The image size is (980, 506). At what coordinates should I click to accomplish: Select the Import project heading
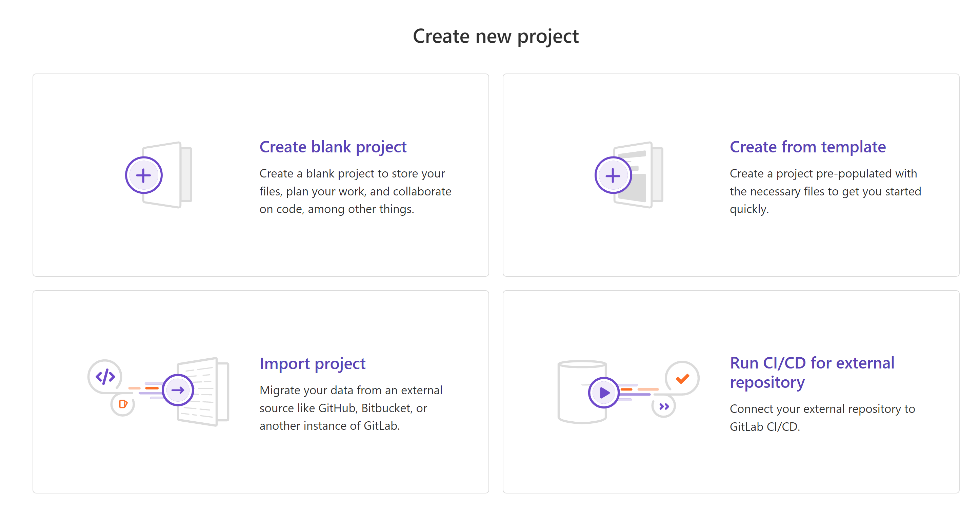pos(312,364)
